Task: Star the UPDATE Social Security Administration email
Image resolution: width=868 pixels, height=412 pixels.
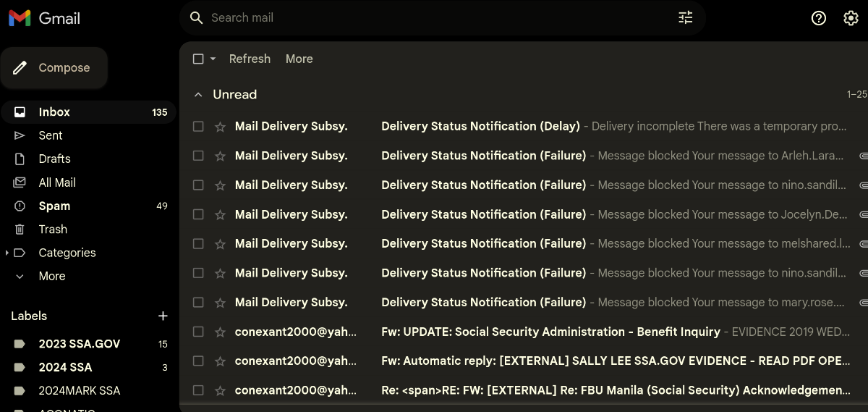Action: pyautogui.click(x=220, y=332)
